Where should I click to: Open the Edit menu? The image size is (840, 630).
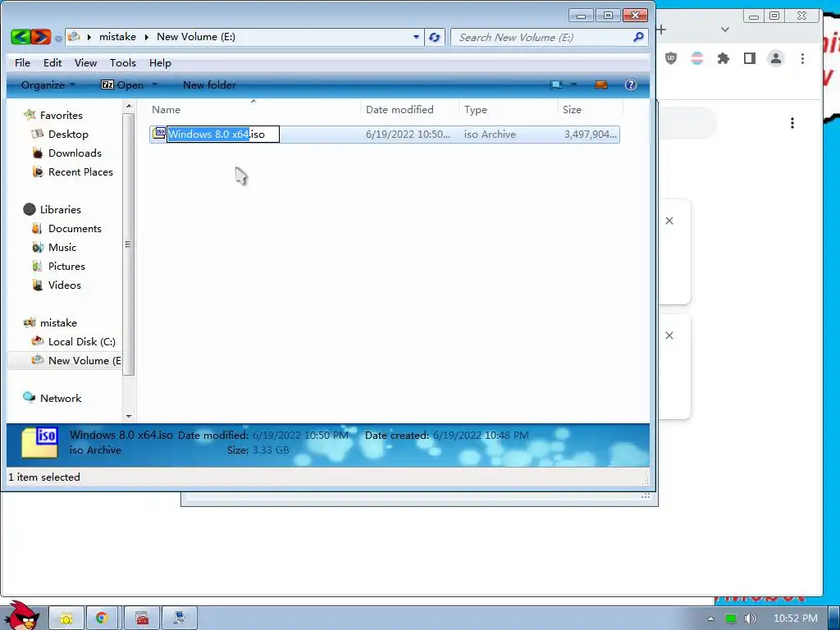[x=52, y=62]
